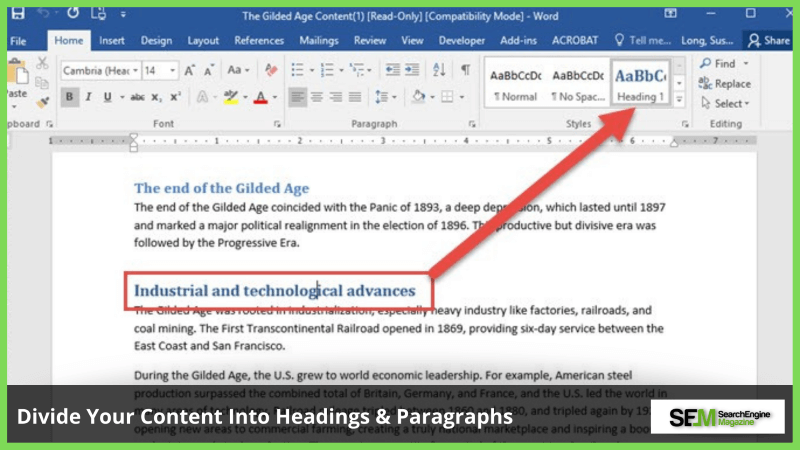Toggle Align Left button
The height and width of the screenshot is (450, 800).
click(x=297, y=97)
